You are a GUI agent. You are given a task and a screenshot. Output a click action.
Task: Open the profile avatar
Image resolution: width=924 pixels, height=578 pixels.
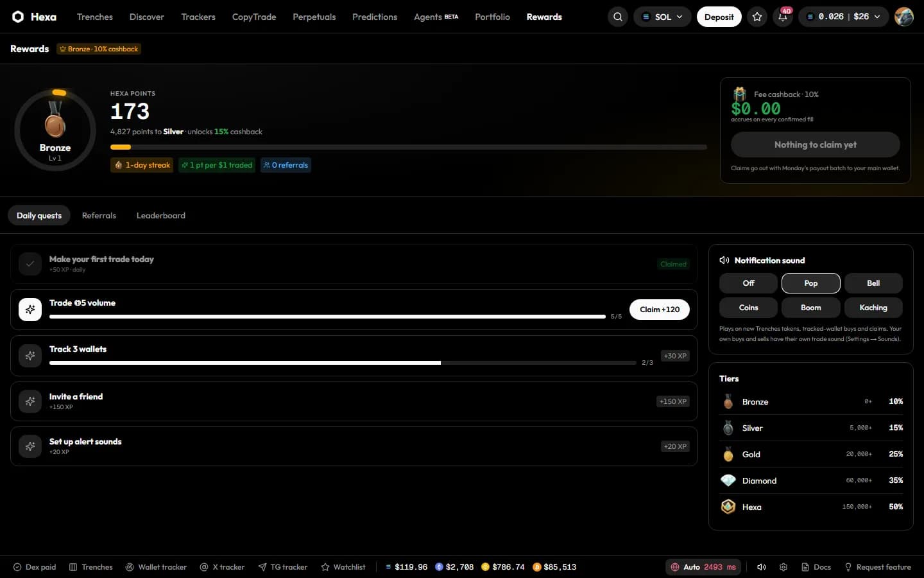click(903, 17)
